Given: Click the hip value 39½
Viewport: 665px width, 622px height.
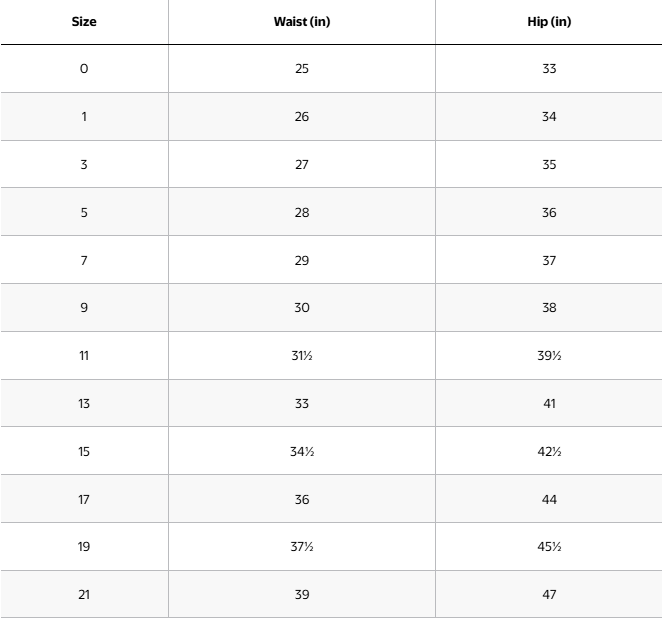Looking at the screenshot, I should click(x=549, y=356).
